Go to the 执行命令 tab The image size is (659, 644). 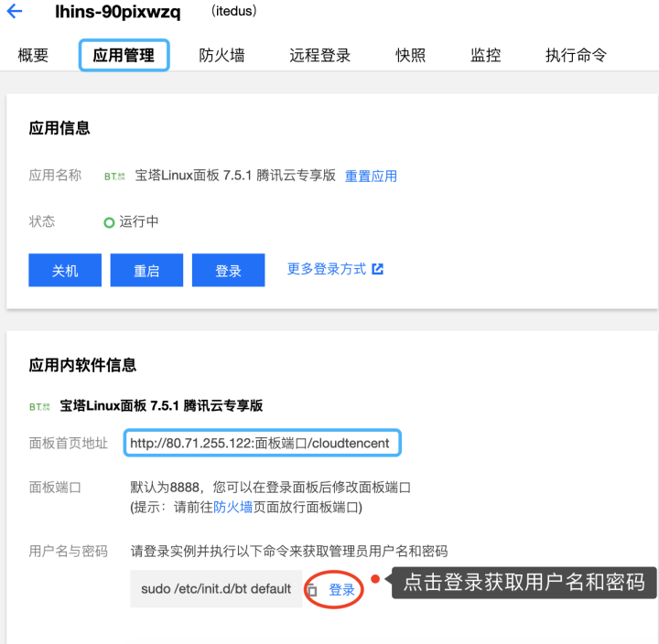tap(576, 55)
